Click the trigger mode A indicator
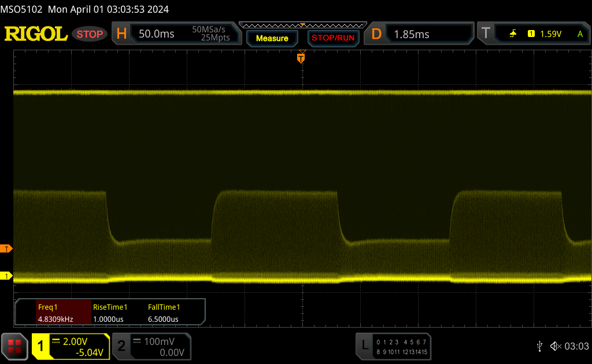This screenshot has width=592, height=364. point(580,34)
